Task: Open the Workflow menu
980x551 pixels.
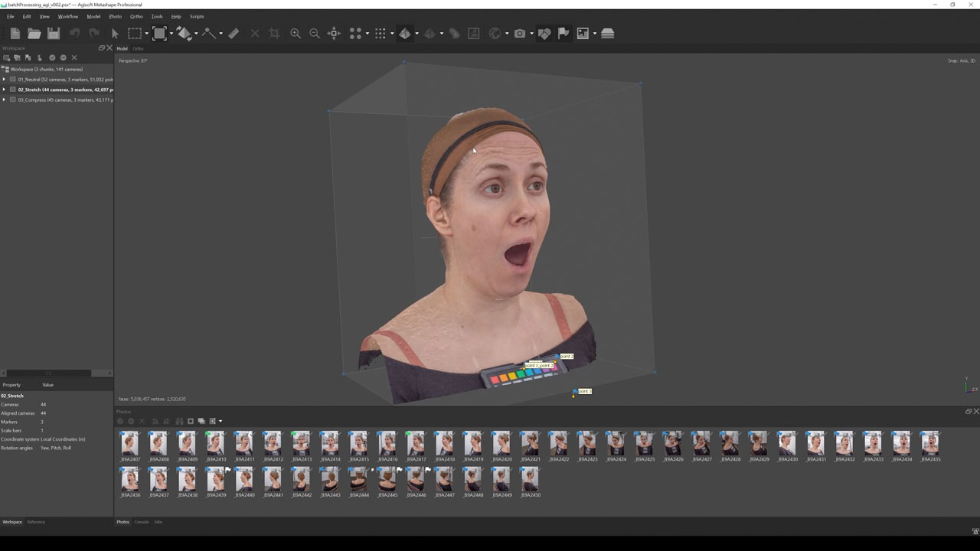Action: [x=67, y=16]
